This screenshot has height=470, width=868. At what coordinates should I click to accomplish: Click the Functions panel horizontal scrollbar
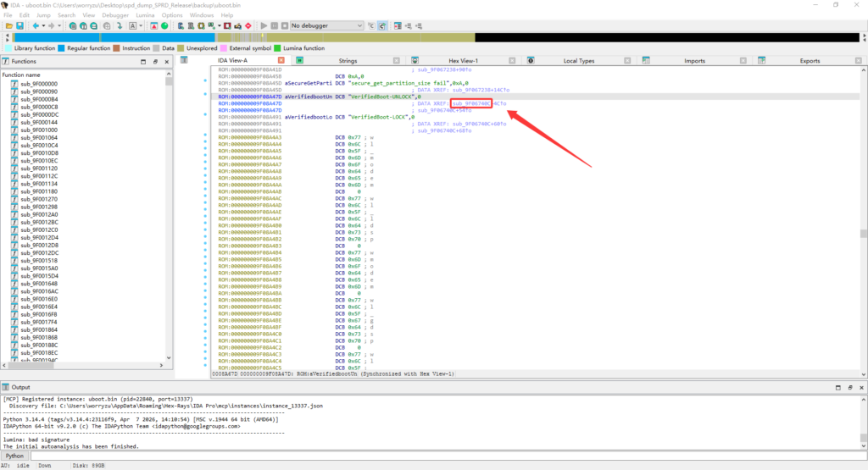83,365
